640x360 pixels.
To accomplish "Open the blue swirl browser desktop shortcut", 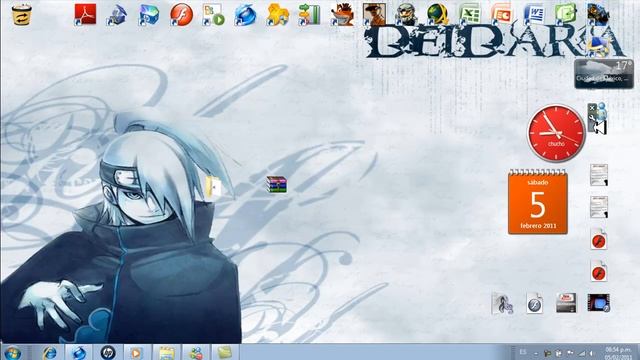I will 245,14.
